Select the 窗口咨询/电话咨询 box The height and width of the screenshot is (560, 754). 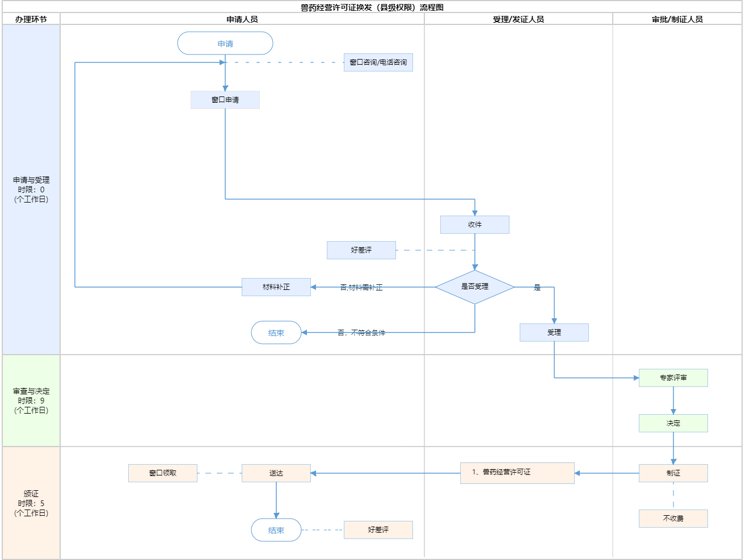tap(378, 62)
